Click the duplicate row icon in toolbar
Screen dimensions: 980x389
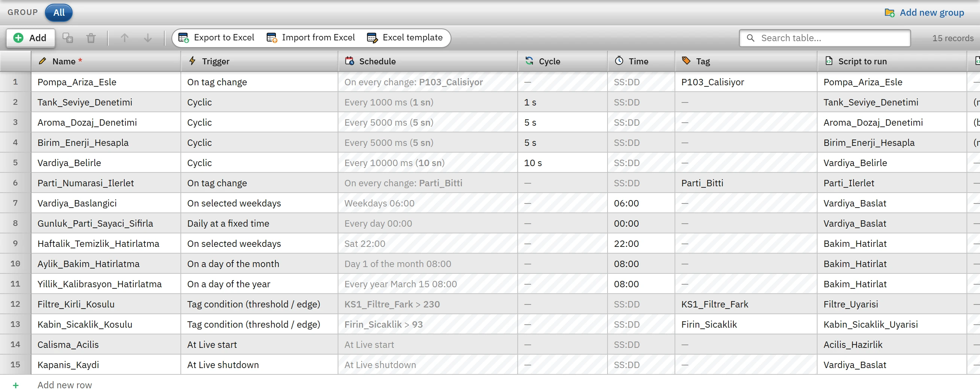tap(68, 38)
